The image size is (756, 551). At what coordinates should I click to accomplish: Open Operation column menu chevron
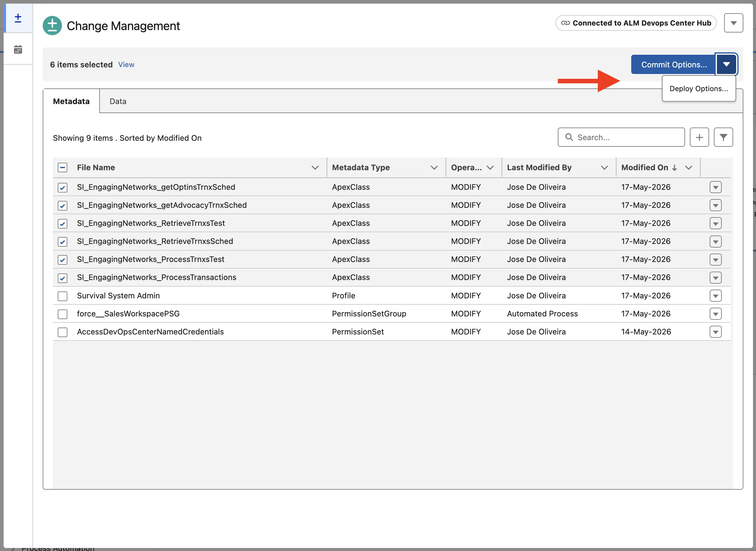click(x=490, y=168)
